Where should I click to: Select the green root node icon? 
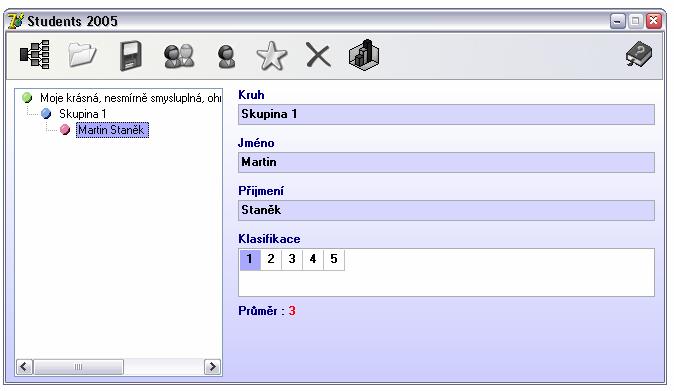coord(27,98)
